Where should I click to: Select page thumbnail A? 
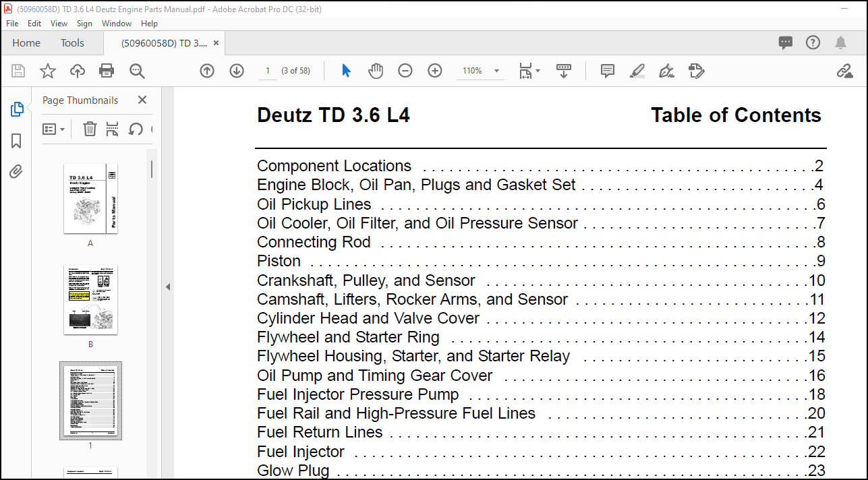pos(90,199)
